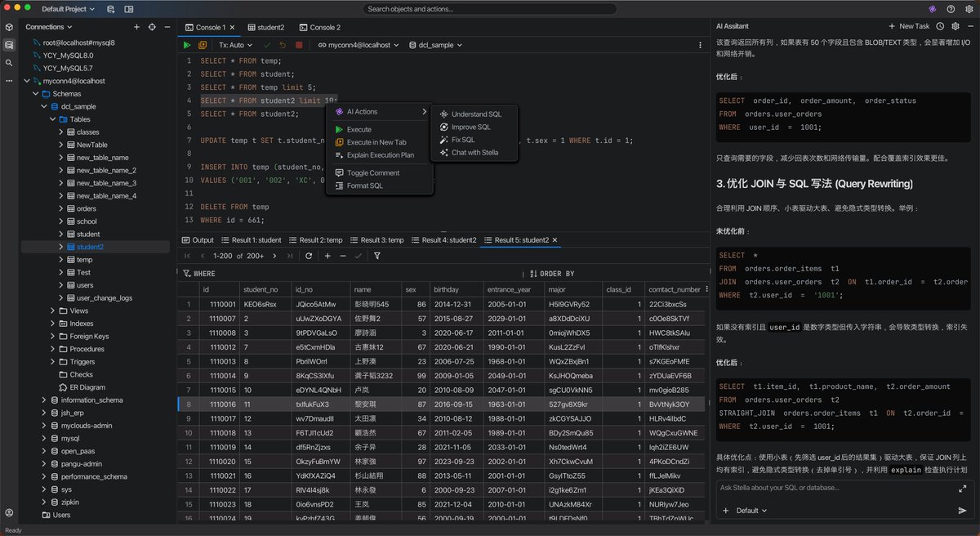Start a New Task in AI Assistant
This screenshot has width=980, height=536.
pos(909,26)
